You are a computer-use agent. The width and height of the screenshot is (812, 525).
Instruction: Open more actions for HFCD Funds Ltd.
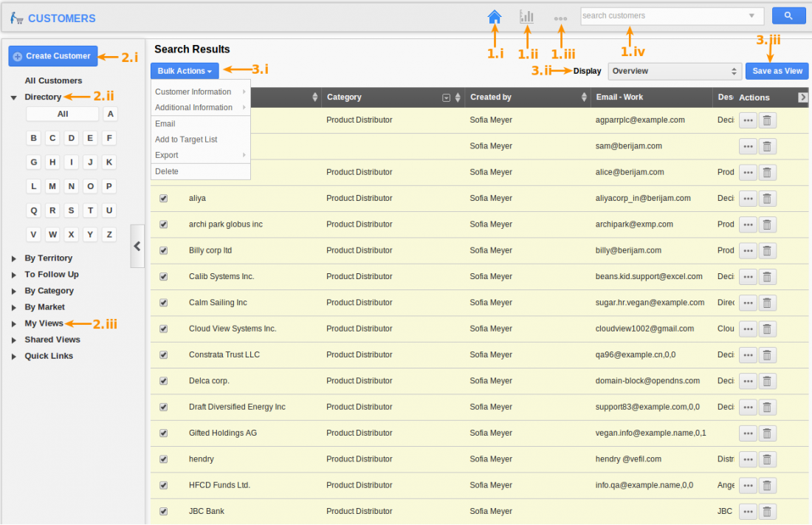click(748, 486)
